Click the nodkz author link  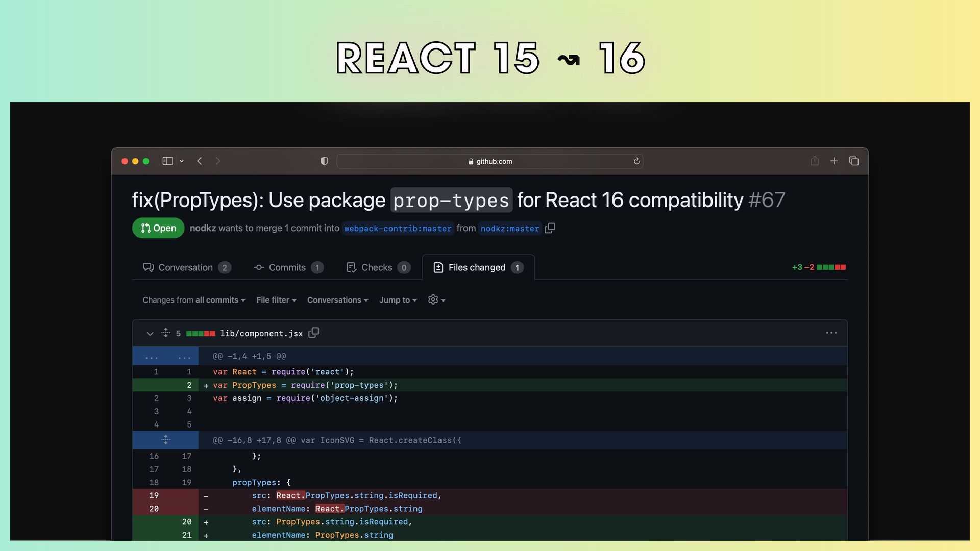pos(203,228)
